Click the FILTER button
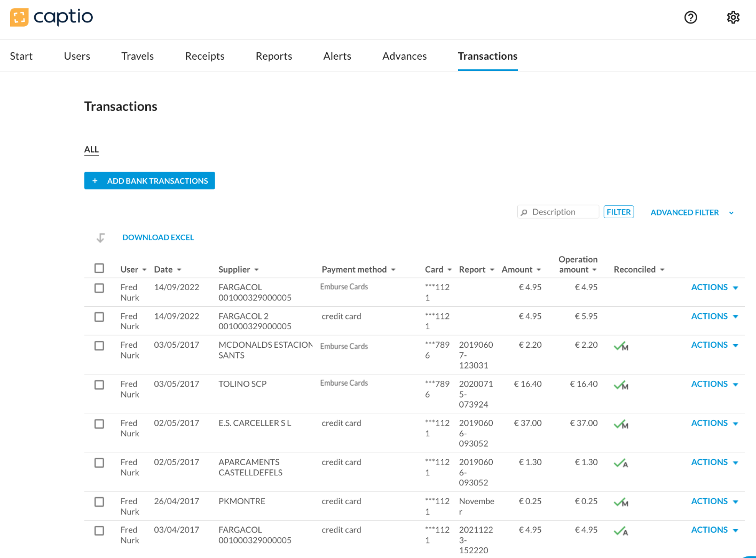Image resolution: width=756 pixels, height=558 pixels. (x=619, y=212)
